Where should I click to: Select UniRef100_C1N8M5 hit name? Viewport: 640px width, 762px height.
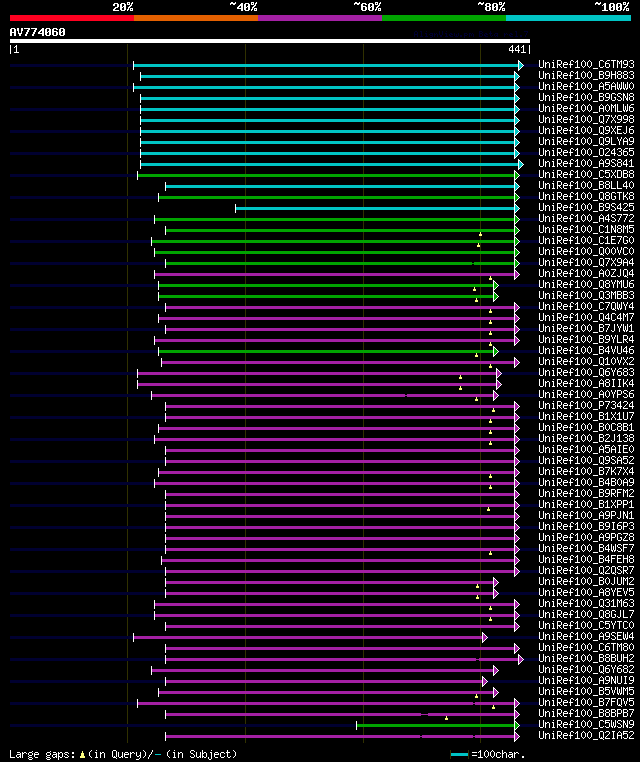pyautogui.click(x=586, y=229)
